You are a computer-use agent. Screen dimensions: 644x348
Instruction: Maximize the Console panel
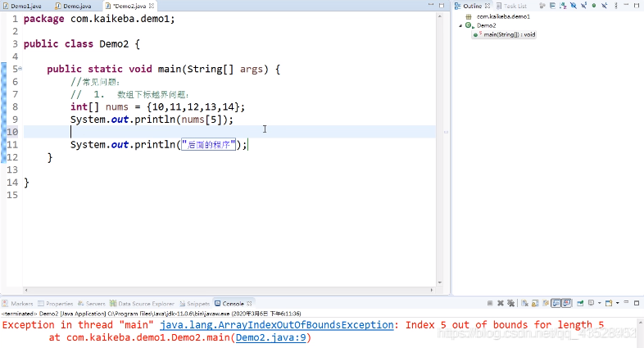637,303
